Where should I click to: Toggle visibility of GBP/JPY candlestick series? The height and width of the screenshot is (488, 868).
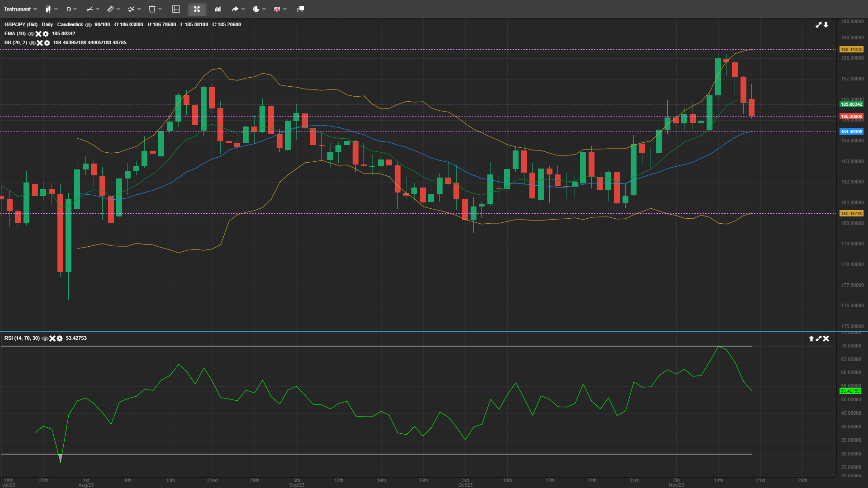click(x=89, y=25)
